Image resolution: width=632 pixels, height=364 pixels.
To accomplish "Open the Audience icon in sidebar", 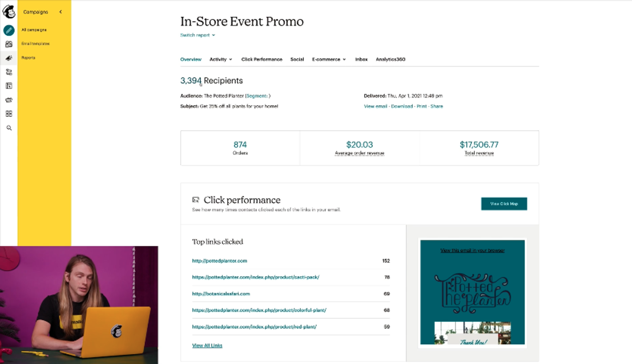I will (x=9, y=44).
